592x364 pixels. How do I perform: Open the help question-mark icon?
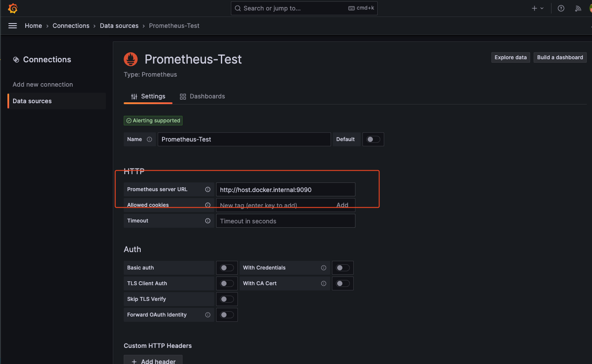coord(561,8)
